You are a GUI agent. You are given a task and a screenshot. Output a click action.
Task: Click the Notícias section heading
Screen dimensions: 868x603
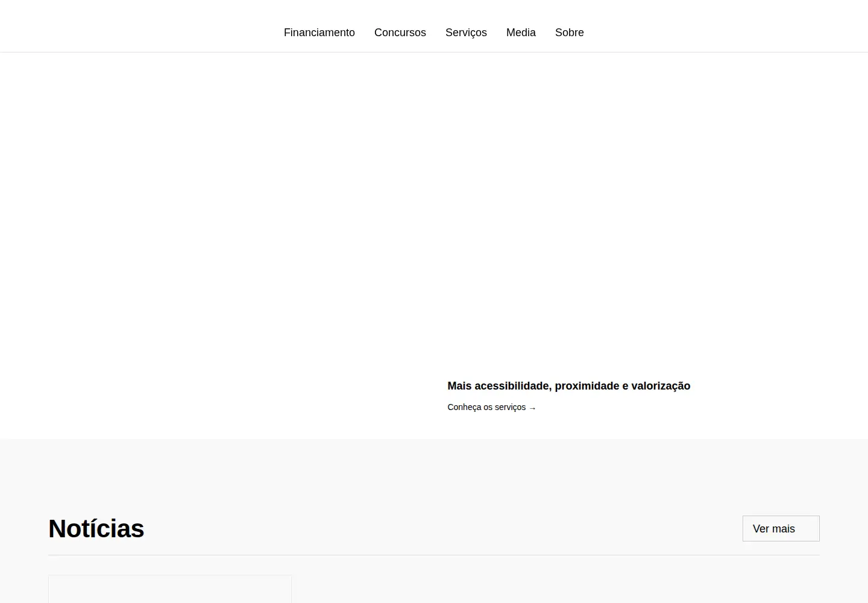point(96,529)
